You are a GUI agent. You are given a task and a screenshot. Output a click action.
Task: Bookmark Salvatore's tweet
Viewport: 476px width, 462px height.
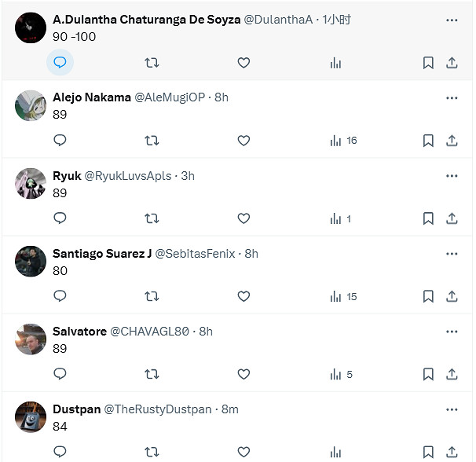tap(428, 374)
